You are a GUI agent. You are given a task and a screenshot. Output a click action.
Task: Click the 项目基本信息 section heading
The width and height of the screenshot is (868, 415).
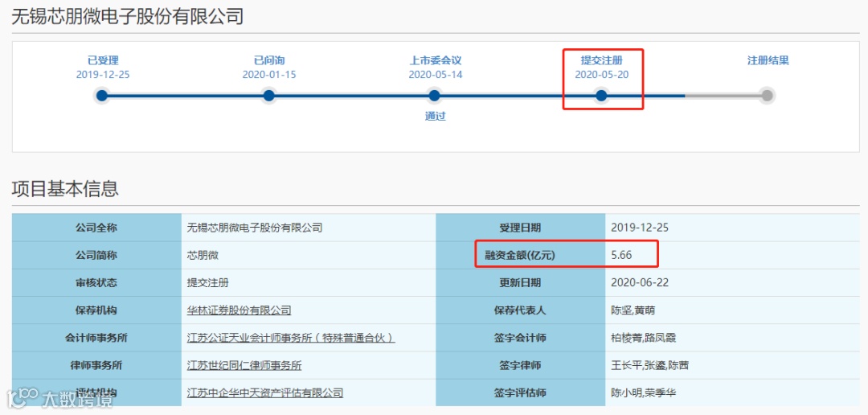tap(65, 189)
